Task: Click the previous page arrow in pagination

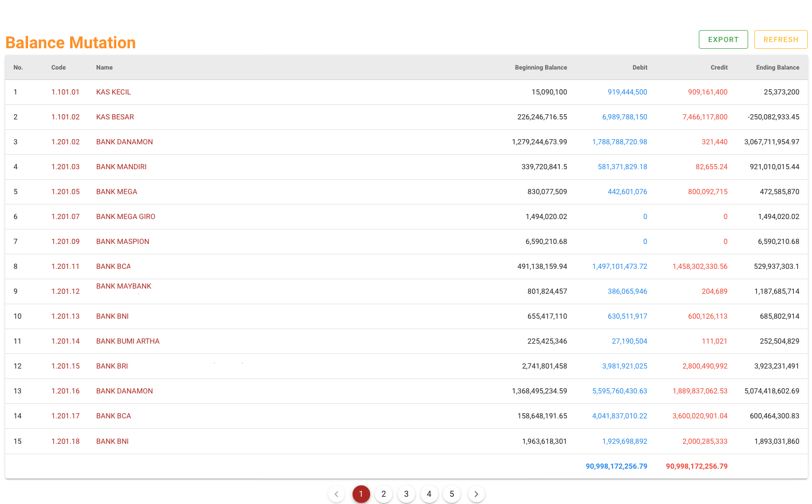Action: (x=336, y=494)
